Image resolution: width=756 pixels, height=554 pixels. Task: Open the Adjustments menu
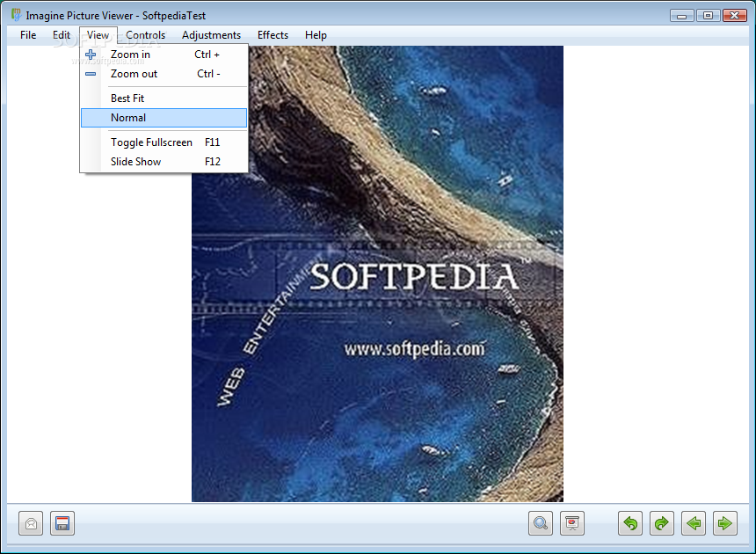(x=211, y=35)
